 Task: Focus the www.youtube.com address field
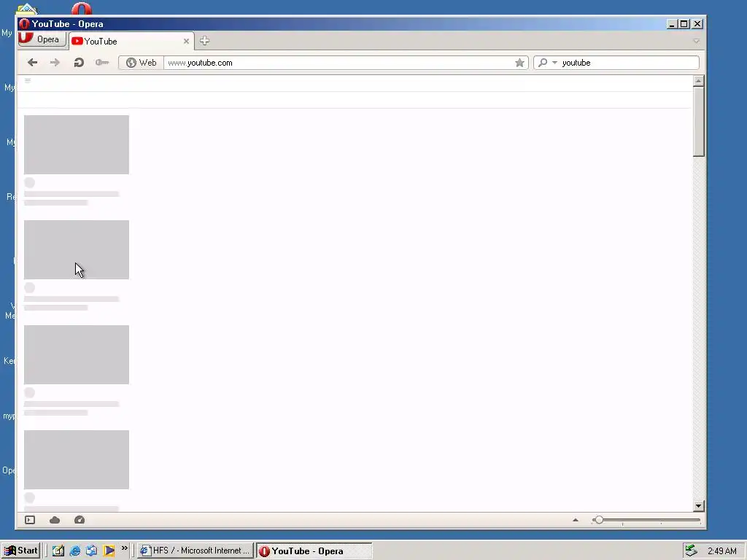pyautogui.click(x=338, y=63)
